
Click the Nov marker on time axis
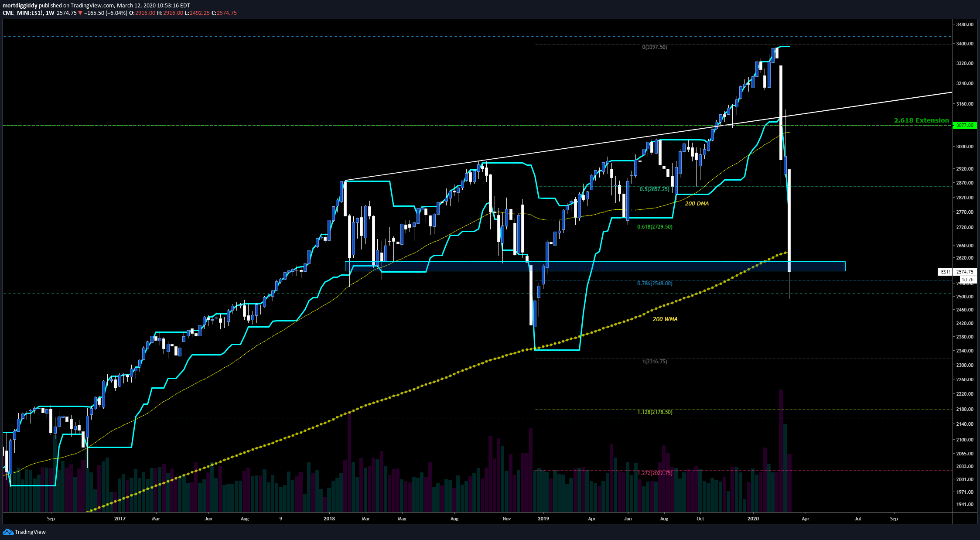507,519
